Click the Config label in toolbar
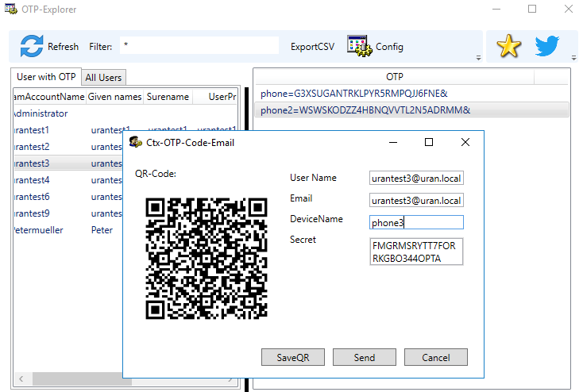The width and height of the screenshot is (583, 392). (x=389, y=47)
